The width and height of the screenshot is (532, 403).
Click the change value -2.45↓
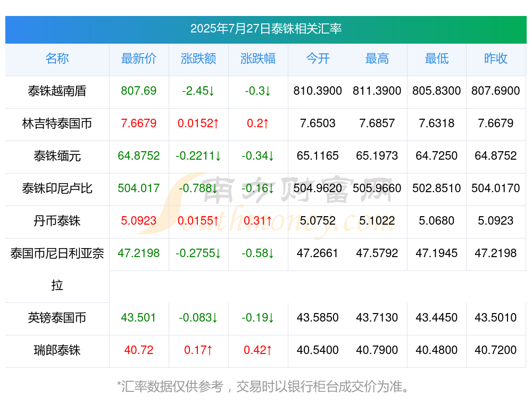198,91
